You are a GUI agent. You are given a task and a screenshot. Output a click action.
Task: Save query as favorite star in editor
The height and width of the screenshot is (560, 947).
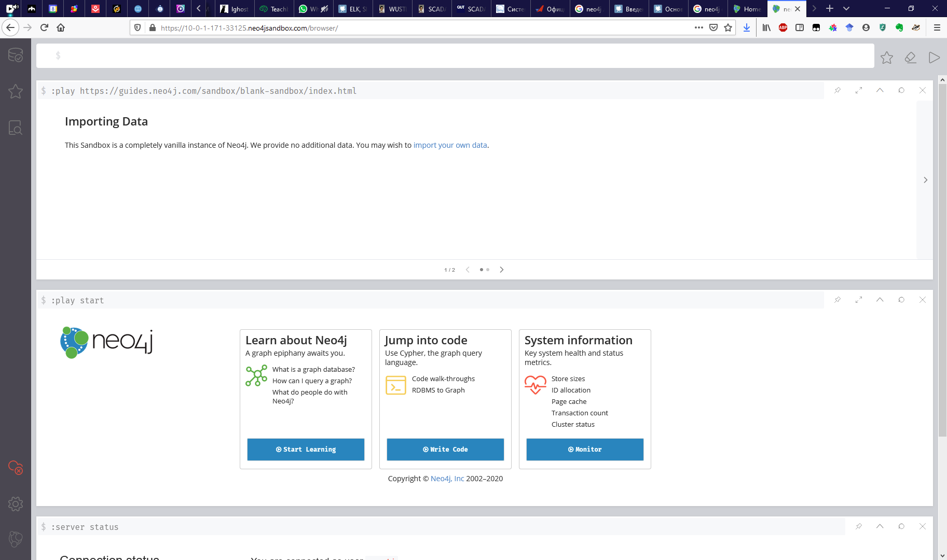[x=887, y=58]
